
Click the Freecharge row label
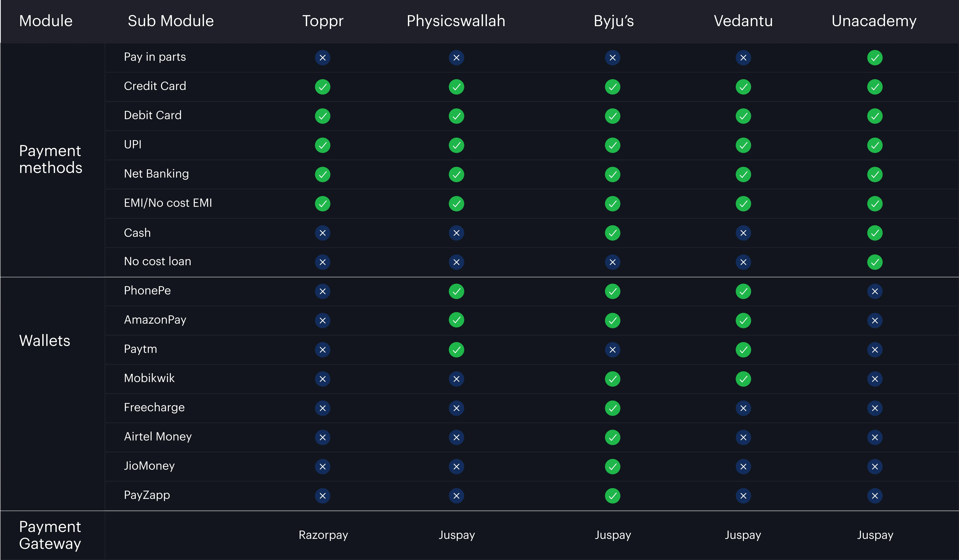coord(154,408)
